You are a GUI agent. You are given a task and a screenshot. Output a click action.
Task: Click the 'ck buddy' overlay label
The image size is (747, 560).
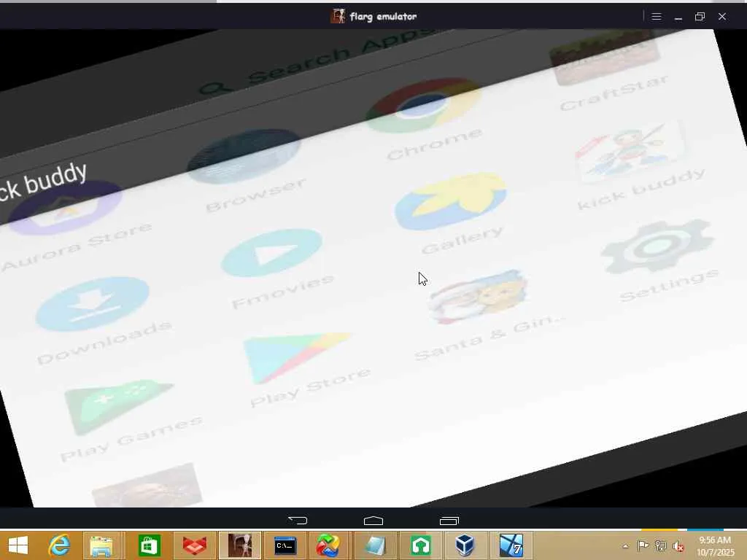[x=43, y=182]
